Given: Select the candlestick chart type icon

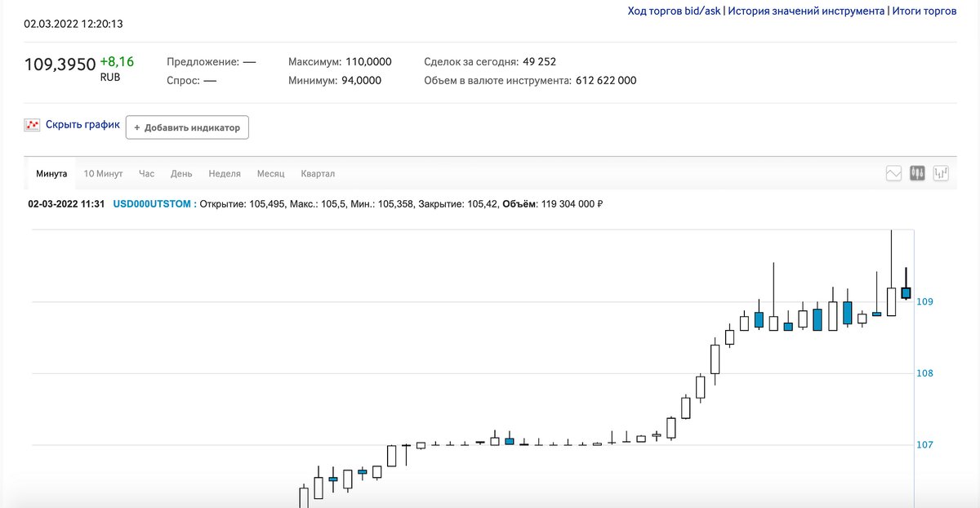Looking at the screenshot, I should tap(917, 173).
